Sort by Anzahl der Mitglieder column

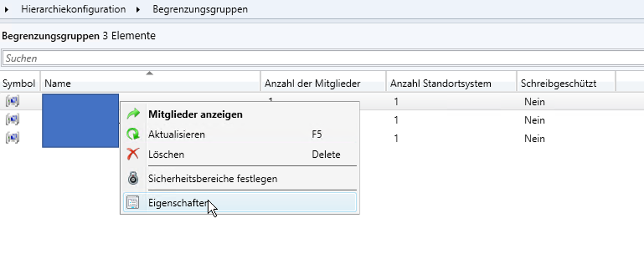pyautogui.click(x=323, y=83)
